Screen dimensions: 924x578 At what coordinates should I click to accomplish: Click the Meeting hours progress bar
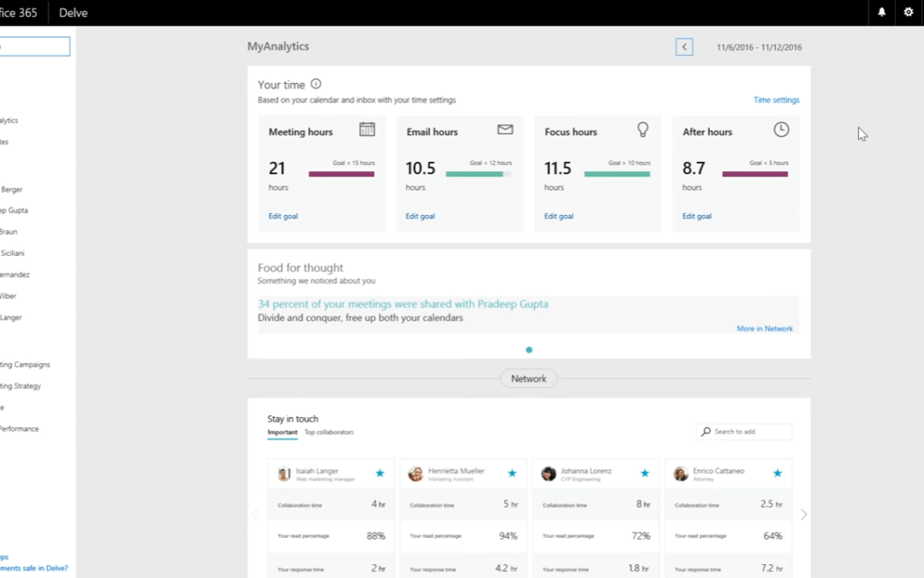coord(341,174)
